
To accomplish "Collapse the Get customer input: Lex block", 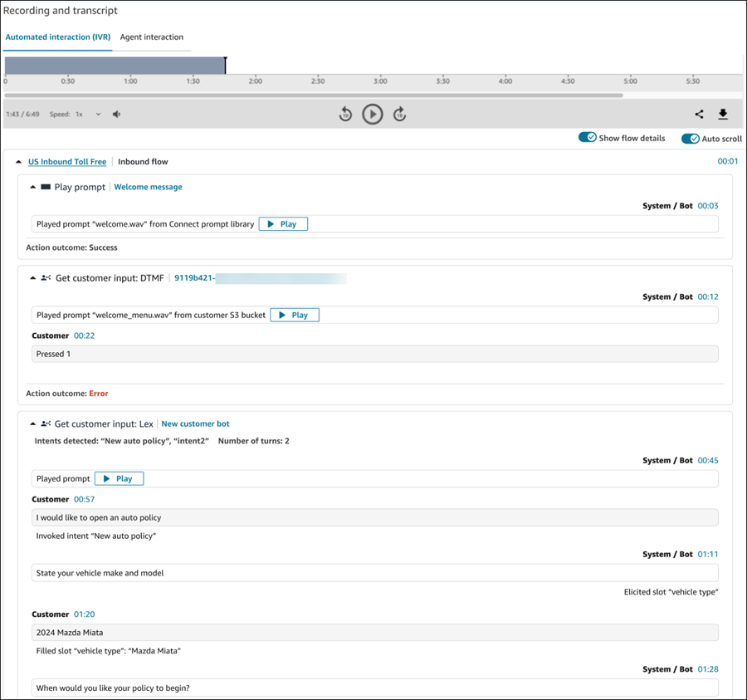I will click(33, 424).
